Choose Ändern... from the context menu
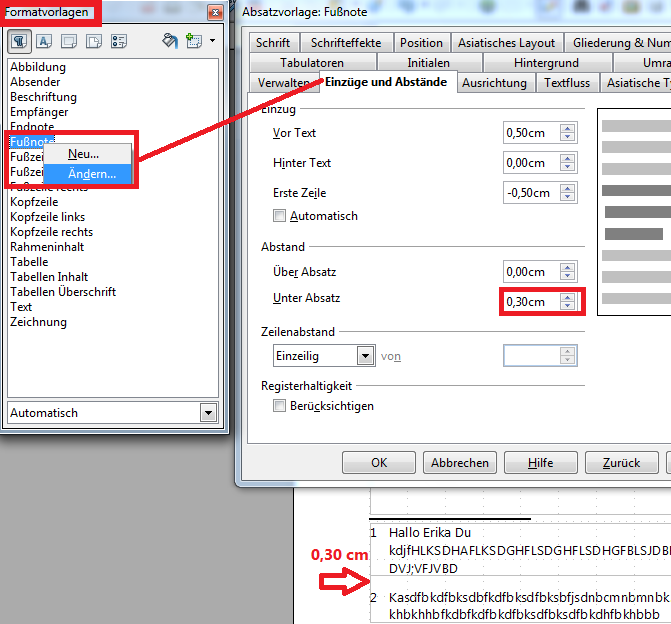 coord(92,174)
